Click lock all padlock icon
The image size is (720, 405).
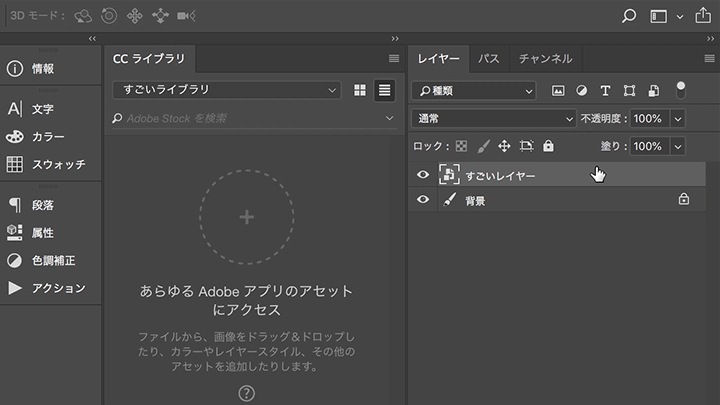tap(548, 146)
